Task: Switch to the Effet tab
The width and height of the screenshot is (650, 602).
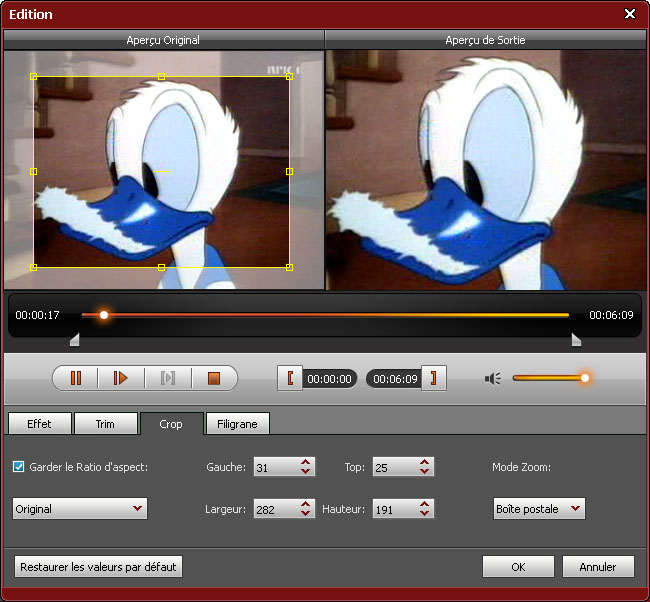Action: pos(40,424)
